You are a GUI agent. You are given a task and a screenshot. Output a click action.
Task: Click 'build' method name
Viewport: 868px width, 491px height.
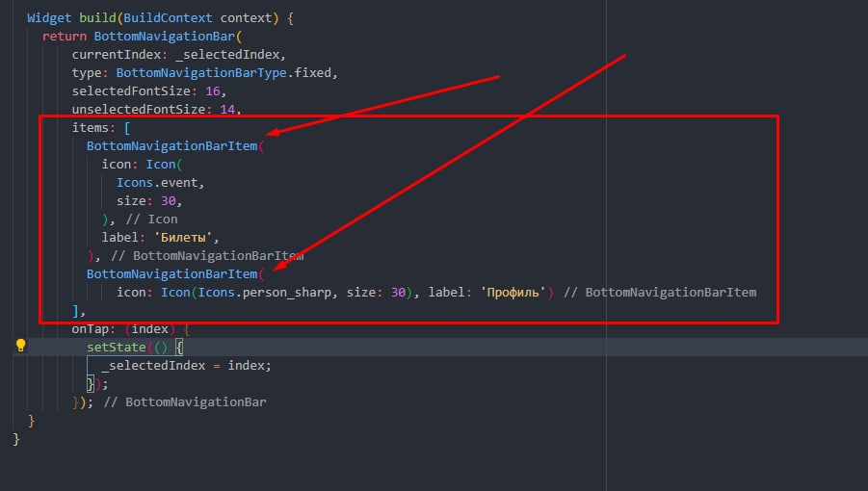[x=97, y=17]
